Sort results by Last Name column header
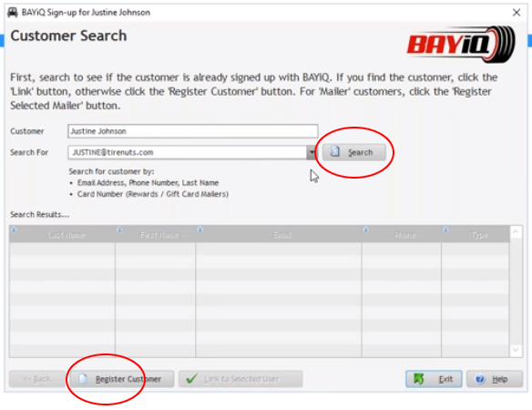This screenshot has height=410, width=532. (x=66, y=235)
